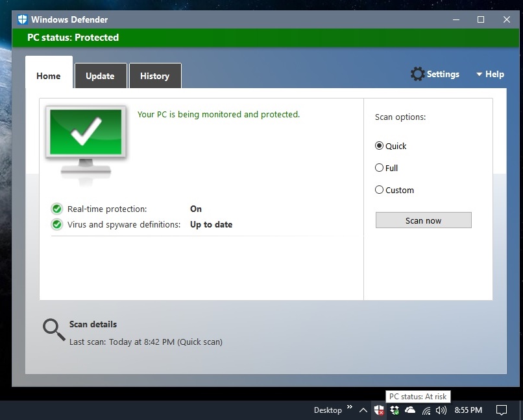Open Dropbox from the system tray
The image size is (523, 420).
click(x=395, y=410)
